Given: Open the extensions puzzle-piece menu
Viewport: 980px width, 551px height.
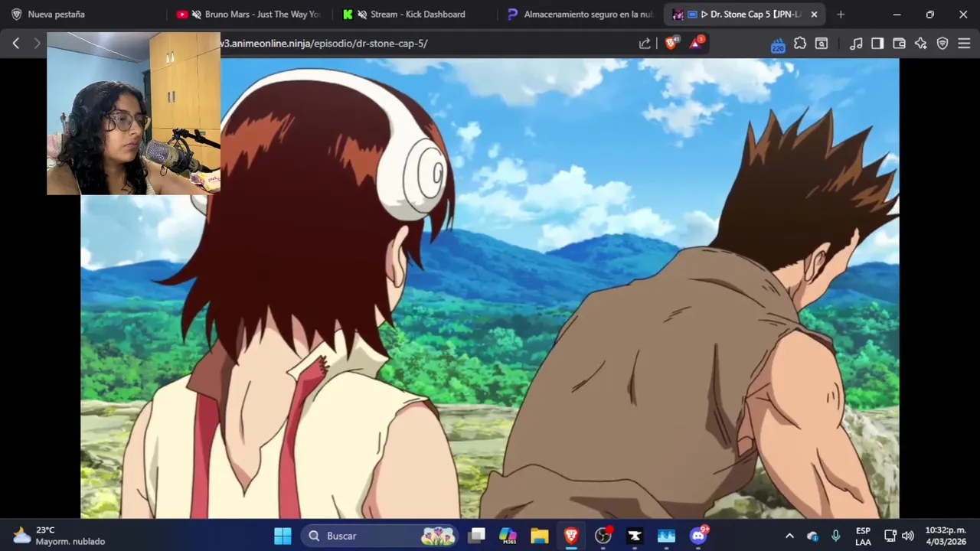Looking at the screenshot, I should coord(800,44).
